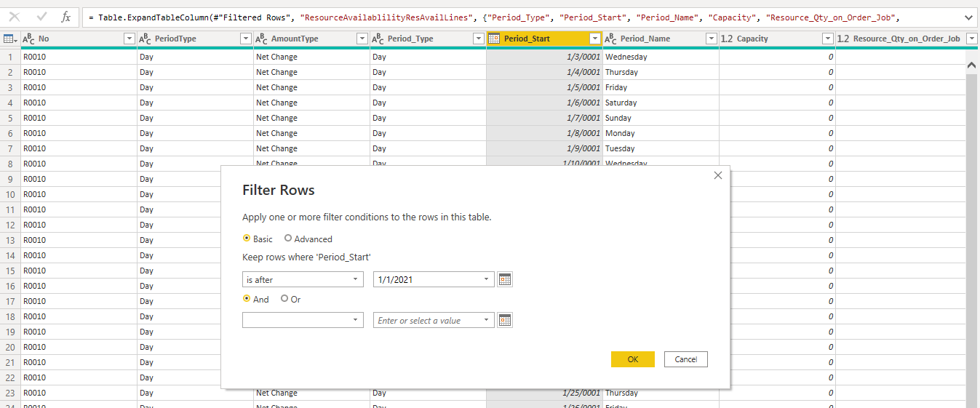This screenshot has width=980, height=408.
Task: Close the Filter Rows dialog
Action: click(718, 175)
